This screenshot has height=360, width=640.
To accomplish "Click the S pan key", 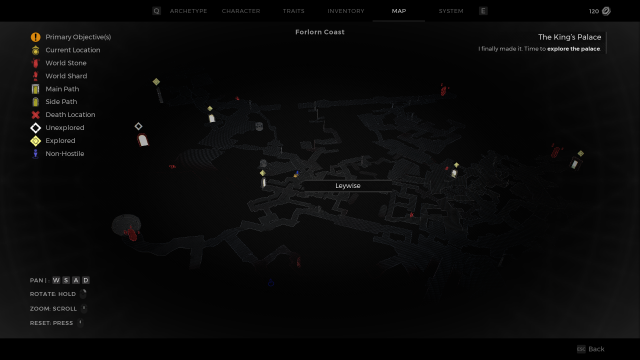I will tap(66, 280).
